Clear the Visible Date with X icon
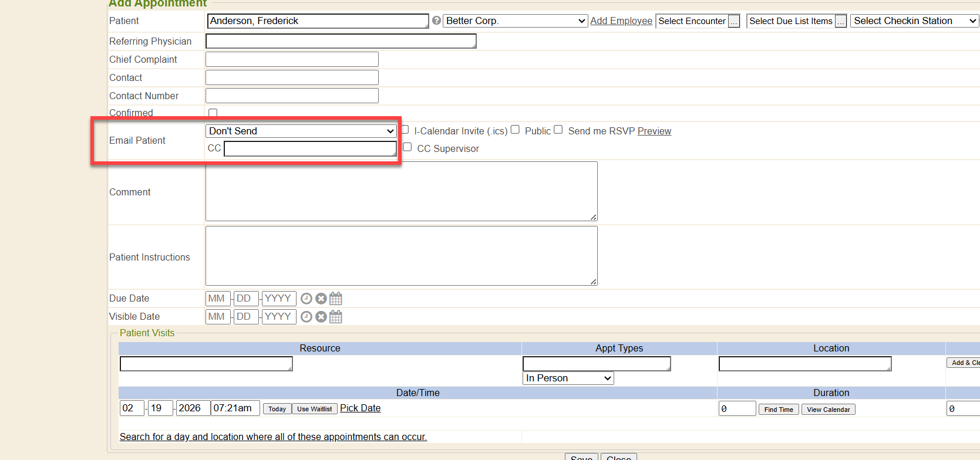 click(321, 317)
